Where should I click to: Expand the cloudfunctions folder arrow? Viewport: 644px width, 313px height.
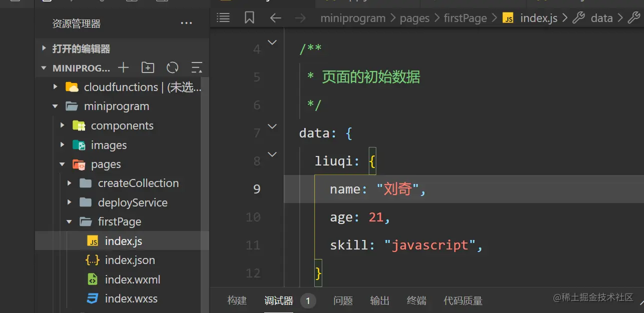pos(56,87)
